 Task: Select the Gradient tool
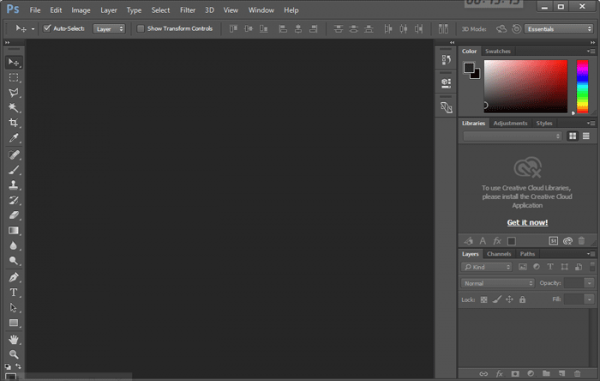tap(14, 230)
